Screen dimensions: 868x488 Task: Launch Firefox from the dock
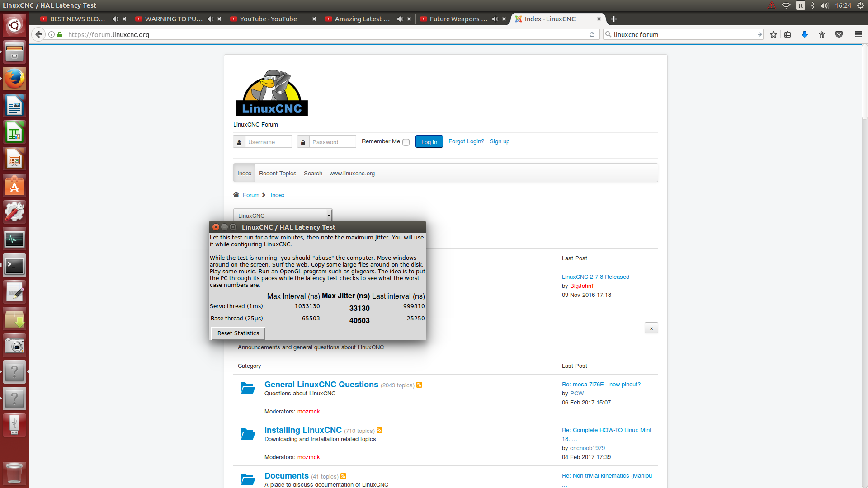[x=14, y=79]
